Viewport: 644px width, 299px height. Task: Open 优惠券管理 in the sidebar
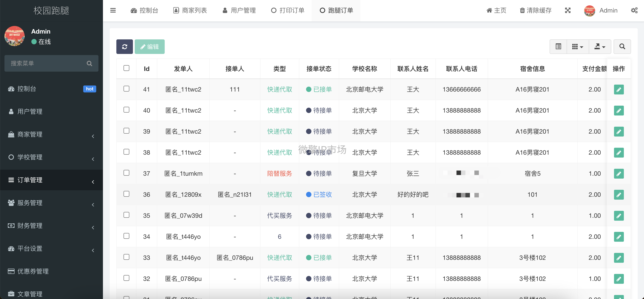click(51, 271)
